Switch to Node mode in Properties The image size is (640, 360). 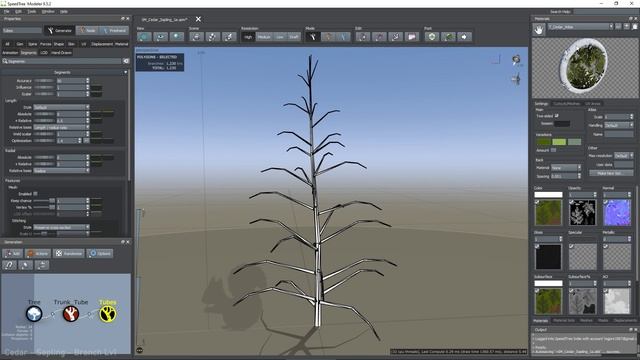coord(87,30)
